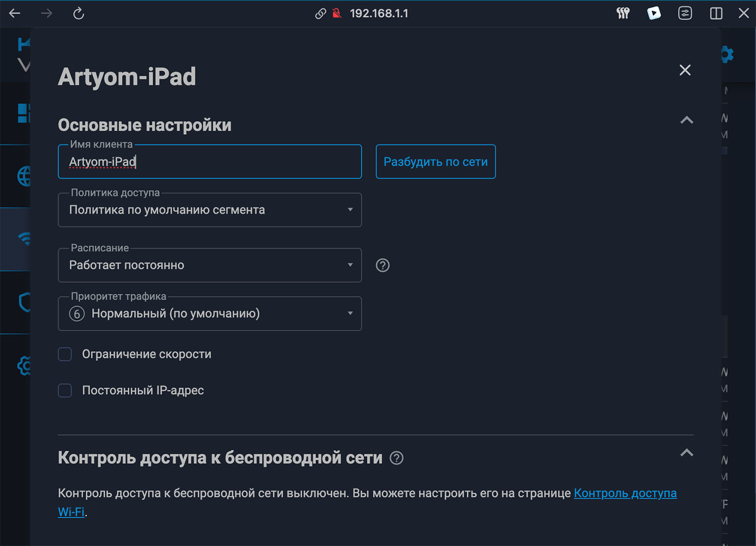756x546 pixels.
Task: Collapse the Основные настройки section
Action: pos(686,120)
